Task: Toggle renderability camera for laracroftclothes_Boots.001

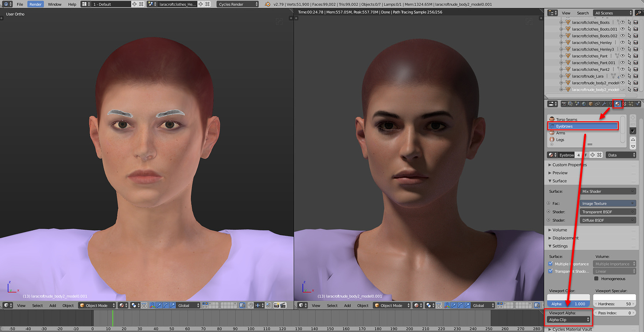Action: pos(636,29)
